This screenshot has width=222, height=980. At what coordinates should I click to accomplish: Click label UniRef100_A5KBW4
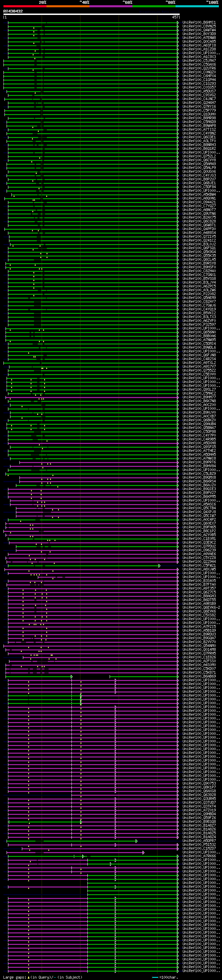[199, 194]
